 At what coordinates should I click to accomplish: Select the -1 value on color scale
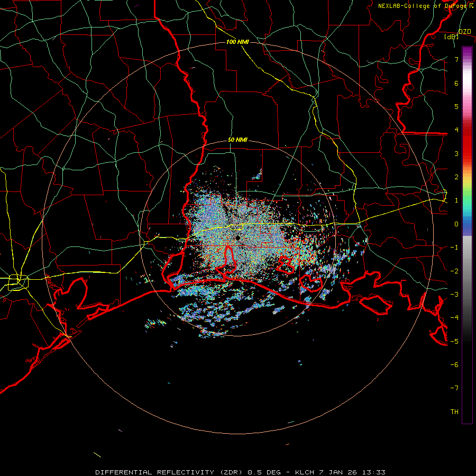pyautogui.click(x=454, y=248)
